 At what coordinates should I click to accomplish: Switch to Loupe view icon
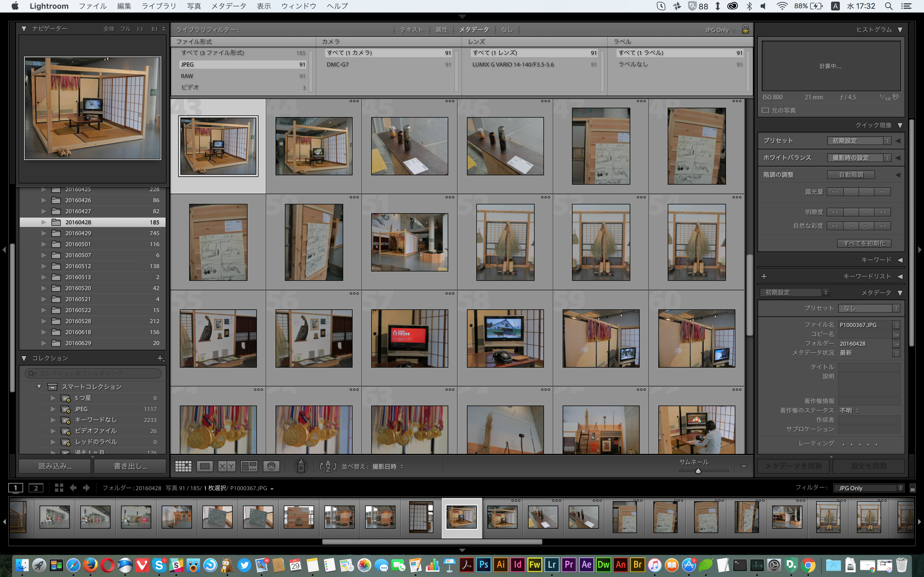[205, 466]
